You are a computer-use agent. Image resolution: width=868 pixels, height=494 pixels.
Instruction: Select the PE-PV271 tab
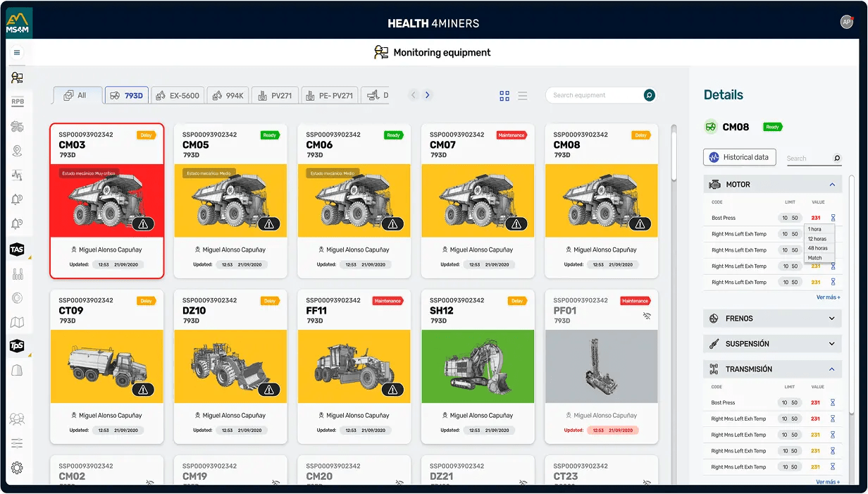tap(330, 95)
